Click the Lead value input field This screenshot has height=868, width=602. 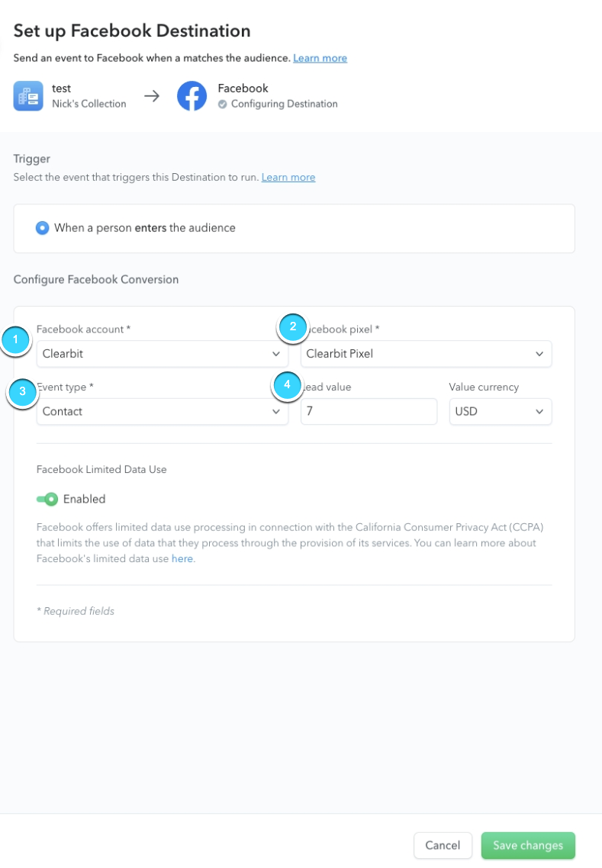[369, 411]
